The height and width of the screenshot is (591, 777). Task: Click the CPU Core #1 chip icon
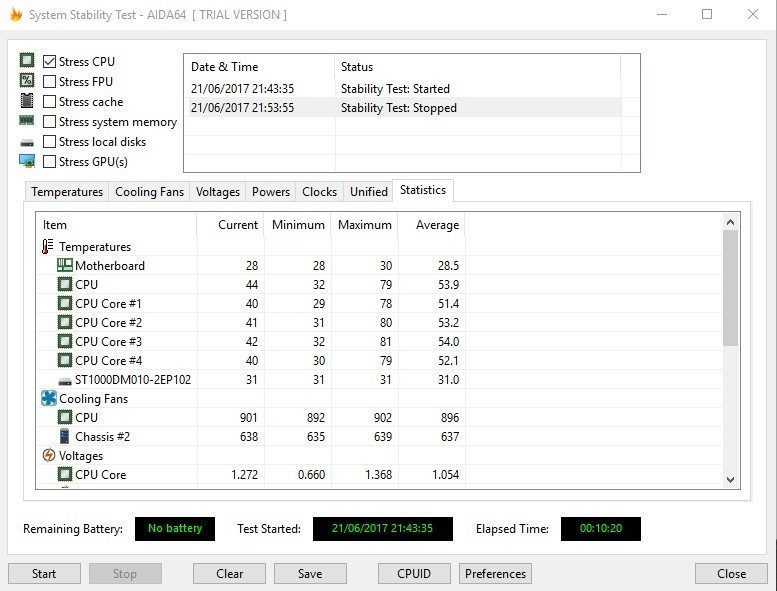pos(64,303)
